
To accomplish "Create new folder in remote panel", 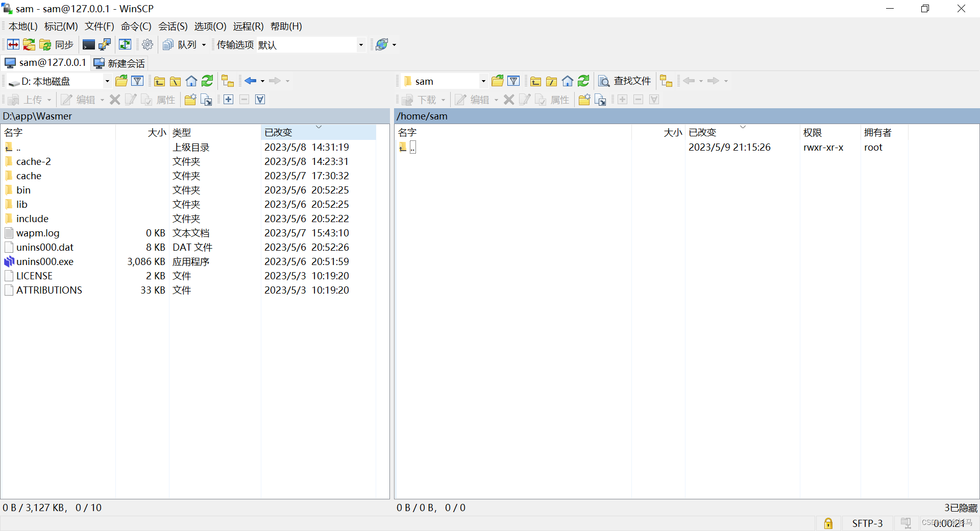I will pyautogui.click(x=584, y=100).
